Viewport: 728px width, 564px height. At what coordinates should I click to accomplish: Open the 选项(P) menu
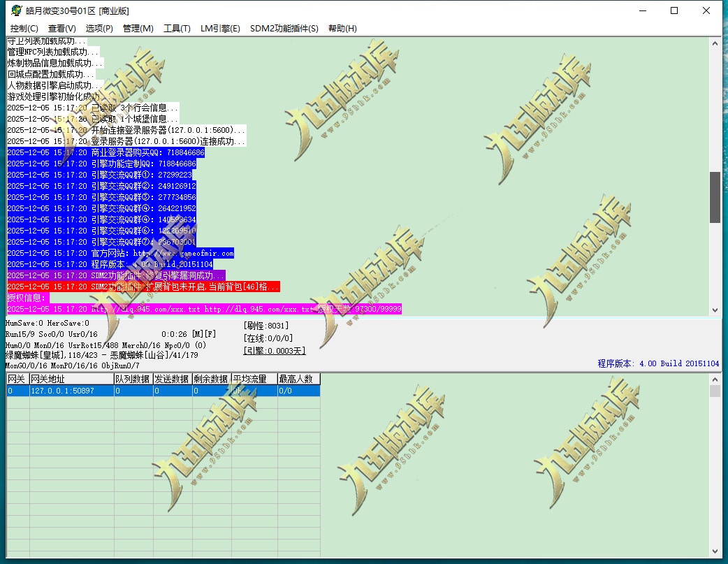99,29
